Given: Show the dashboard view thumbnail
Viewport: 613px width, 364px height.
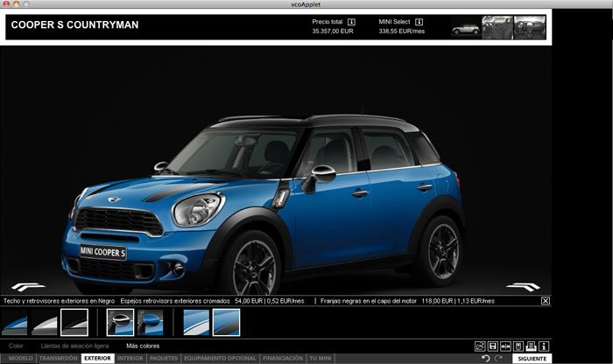Looking at the screenshot, I should (530, 28).
